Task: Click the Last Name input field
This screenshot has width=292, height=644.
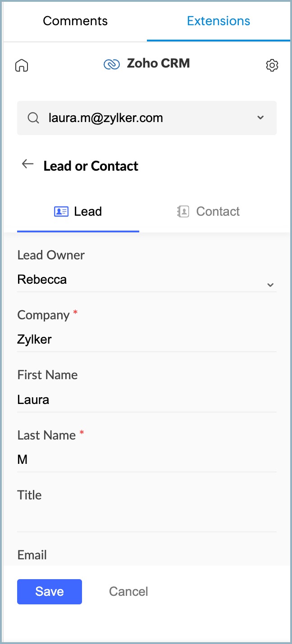Action: [x=146, y=460]
